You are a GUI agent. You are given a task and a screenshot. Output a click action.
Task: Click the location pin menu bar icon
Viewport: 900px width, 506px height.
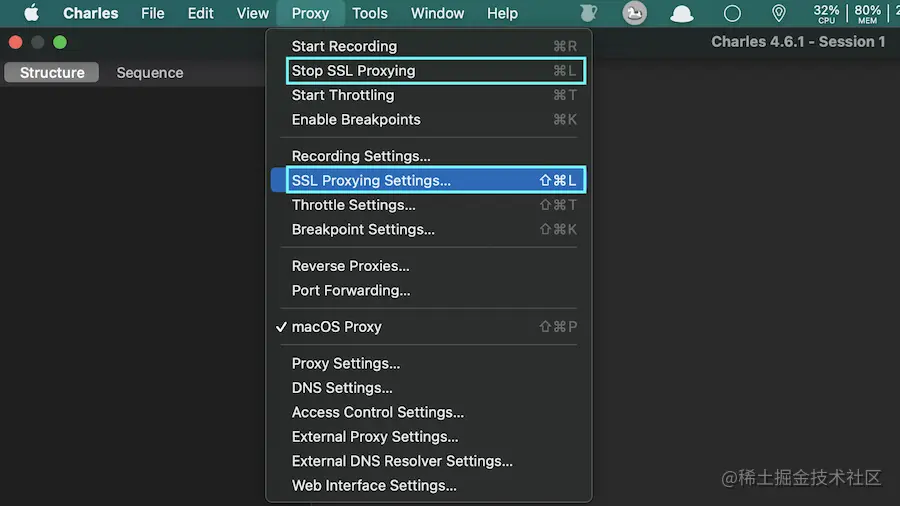[778, 13]
